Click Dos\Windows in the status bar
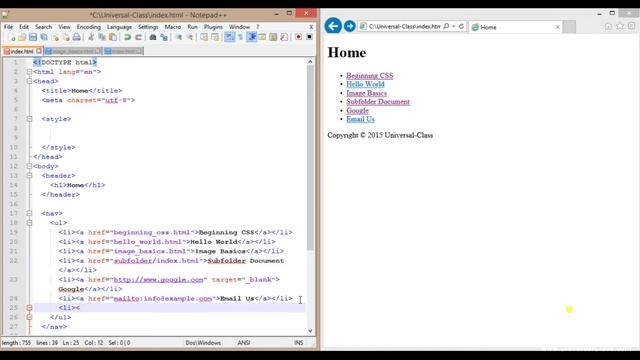Screen dimensions: 640x360 coord(203,343)
